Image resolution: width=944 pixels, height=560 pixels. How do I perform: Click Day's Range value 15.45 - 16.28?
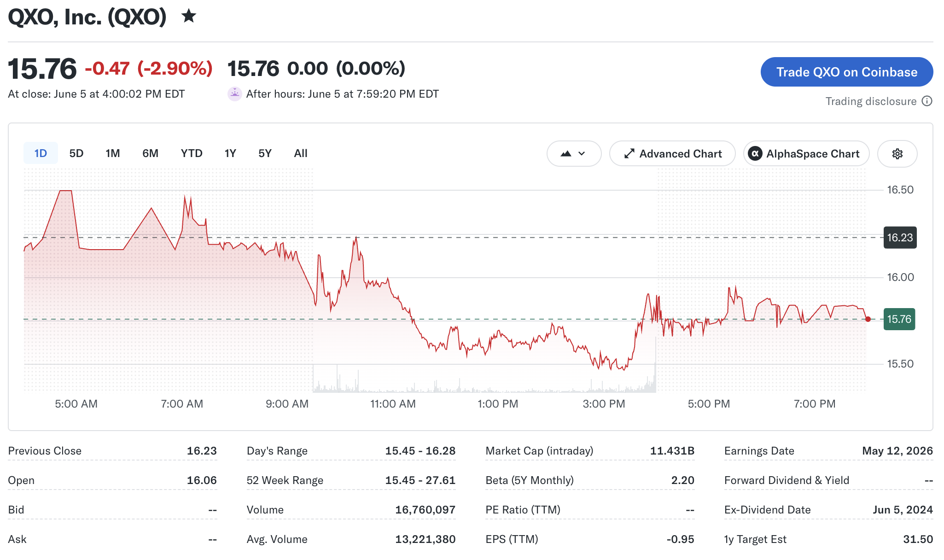point(420,451)
